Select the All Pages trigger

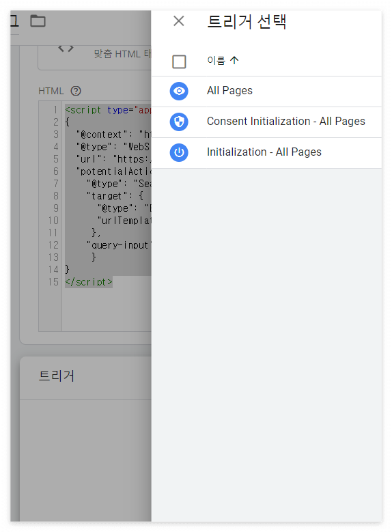tap(266, 92)
